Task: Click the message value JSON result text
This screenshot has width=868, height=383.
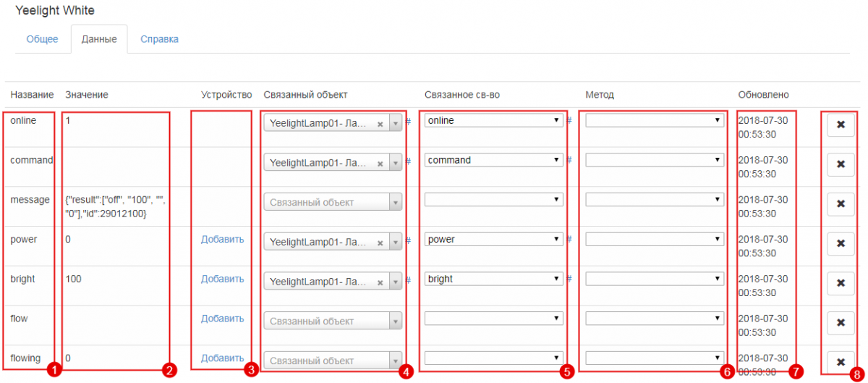Action: 116,206
